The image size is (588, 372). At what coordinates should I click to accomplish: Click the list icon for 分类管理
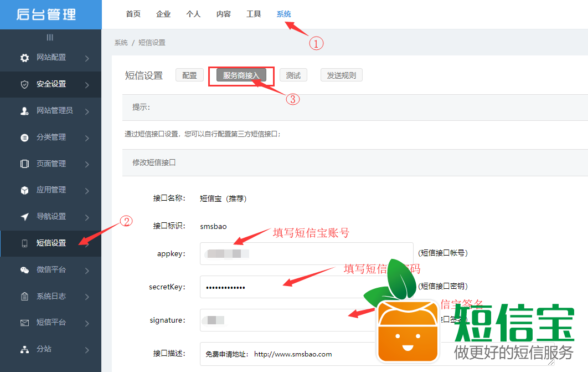tap(24, 137)
